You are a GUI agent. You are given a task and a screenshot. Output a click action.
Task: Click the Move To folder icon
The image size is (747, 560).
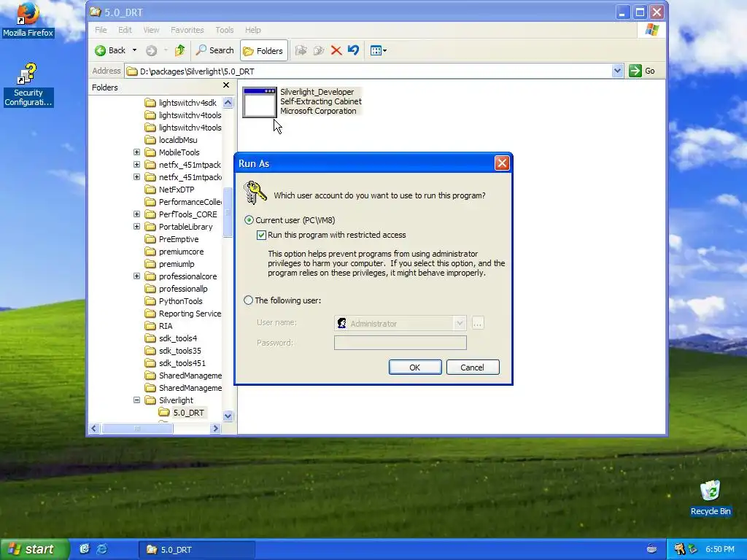click(301, 50)
